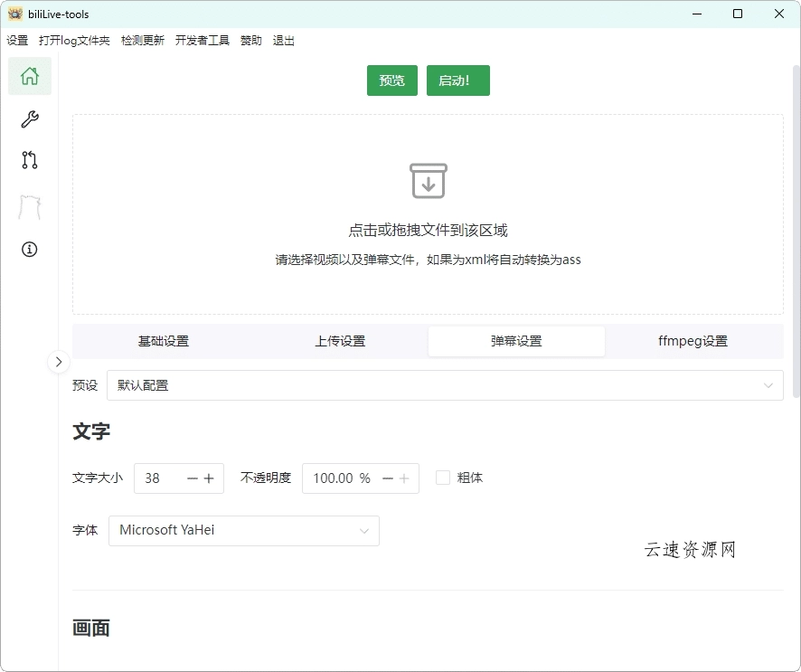Switch to the 上传设置 tab

pos(339,341)
